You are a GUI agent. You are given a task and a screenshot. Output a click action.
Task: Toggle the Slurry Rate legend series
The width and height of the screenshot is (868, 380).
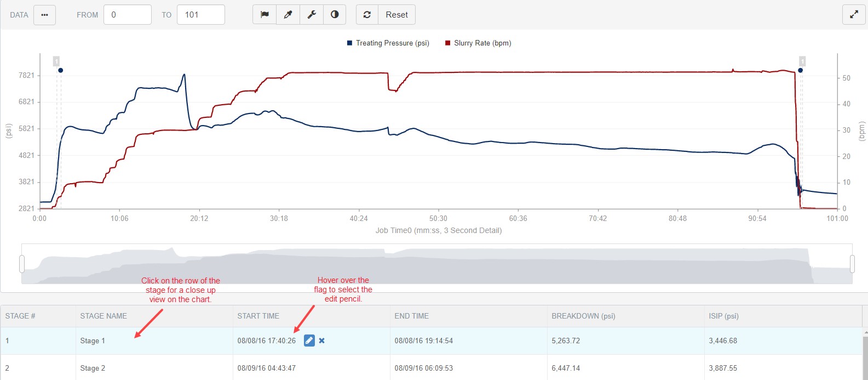tap(478, 43)
